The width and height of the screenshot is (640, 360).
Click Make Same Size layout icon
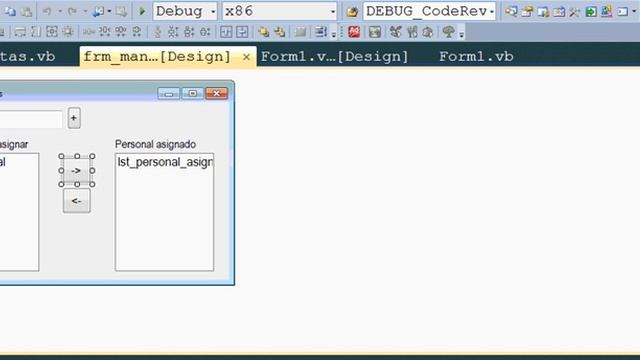coord(51,32)
